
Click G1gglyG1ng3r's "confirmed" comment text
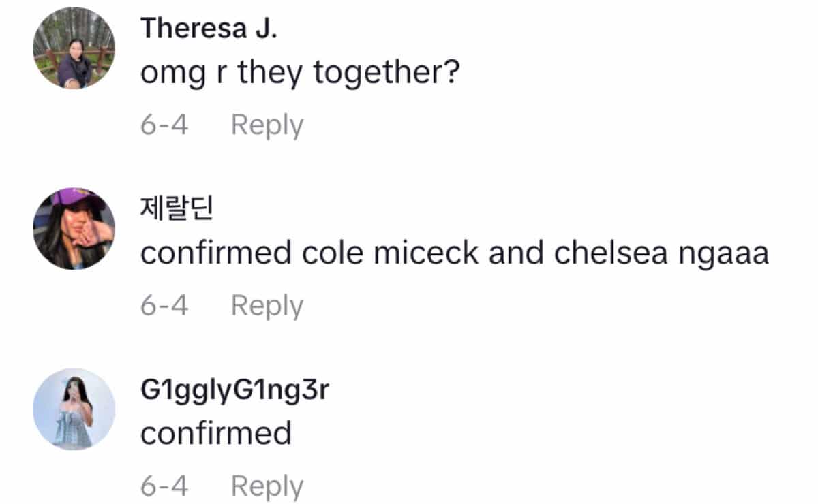point(215,433)
